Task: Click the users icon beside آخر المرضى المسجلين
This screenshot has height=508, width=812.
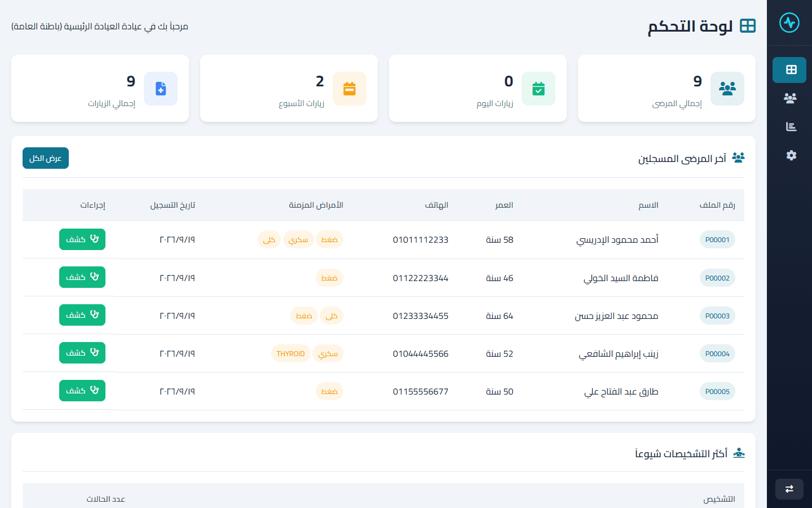Action: (x=738, y=157)
